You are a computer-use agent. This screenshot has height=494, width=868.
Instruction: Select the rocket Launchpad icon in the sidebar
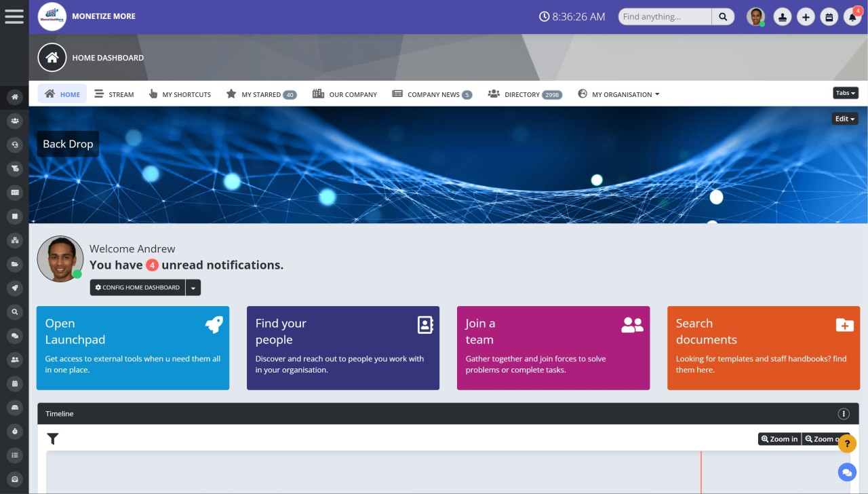click(14, 288)
